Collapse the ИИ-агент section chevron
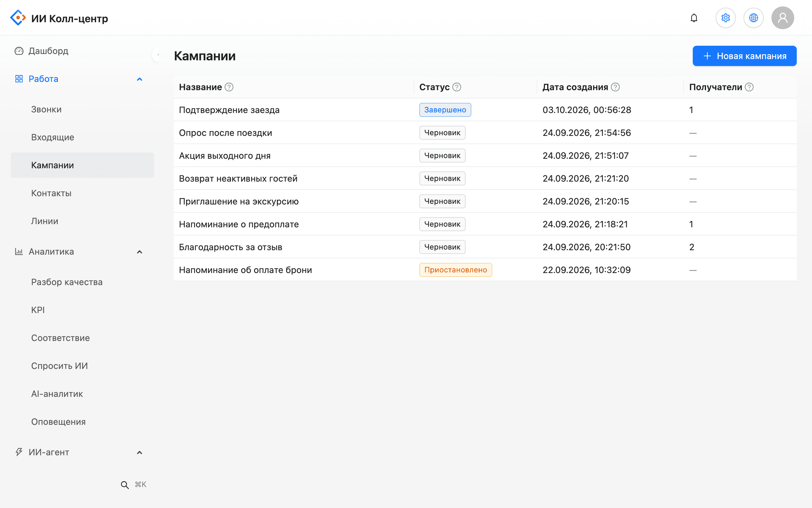This screenshot has width=812, height=508. [x=140, y=452]
